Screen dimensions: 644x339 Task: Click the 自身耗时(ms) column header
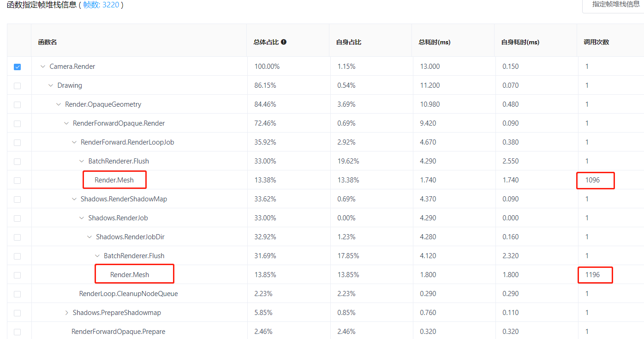pyautogui.click(x=520, y=42)
